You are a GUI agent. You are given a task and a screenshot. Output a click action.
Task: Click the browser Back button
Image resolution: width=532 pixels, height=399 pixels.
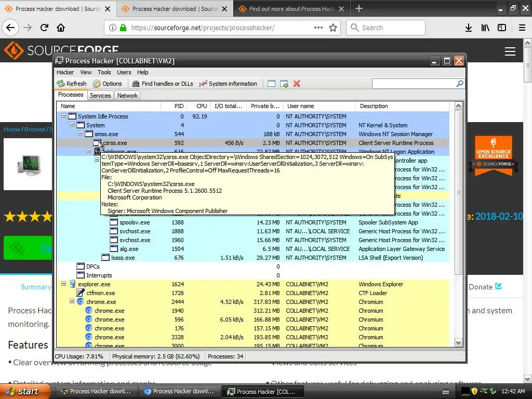point(10,28)
